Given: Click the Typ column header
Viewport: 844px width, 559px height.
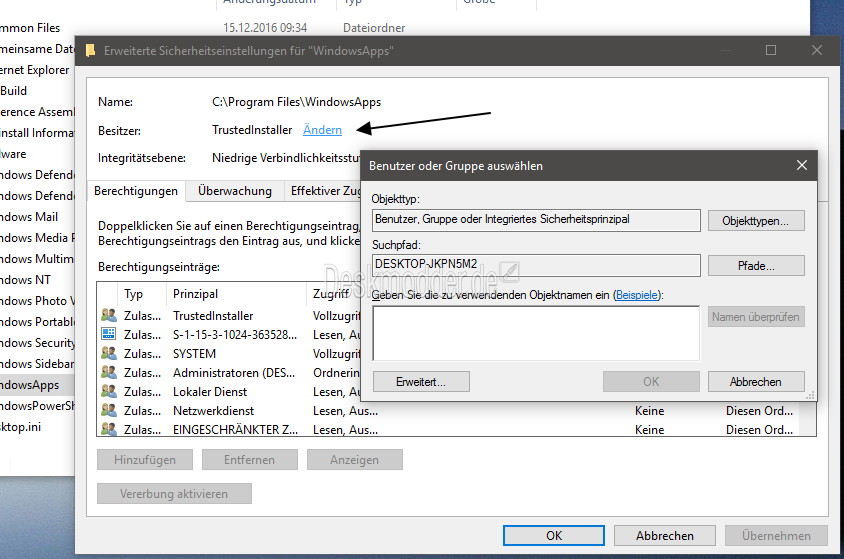Looking at the screenshot, I should (x=141, y=294).
